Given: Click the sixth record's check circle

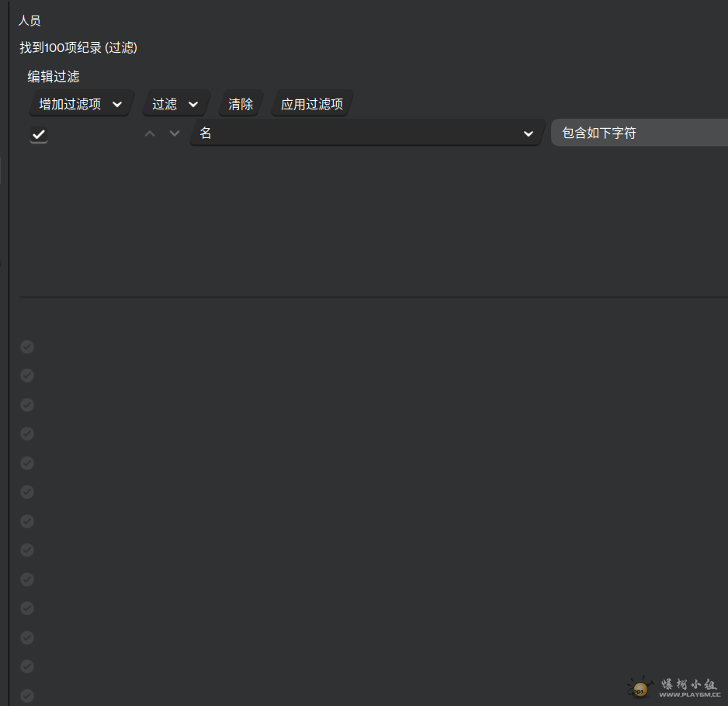Looking at the screenshot, I should pyautogui.click(x=27, y=492).
